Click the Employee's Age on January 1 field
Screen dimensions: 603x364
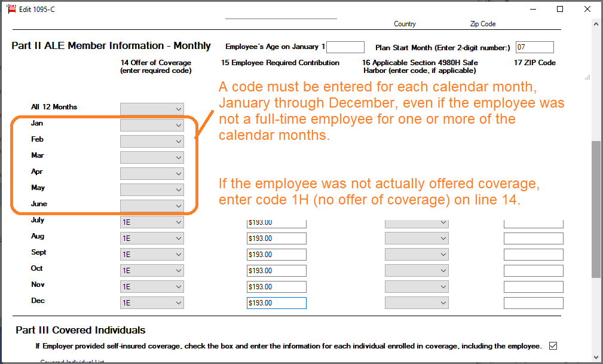(345, 47)
